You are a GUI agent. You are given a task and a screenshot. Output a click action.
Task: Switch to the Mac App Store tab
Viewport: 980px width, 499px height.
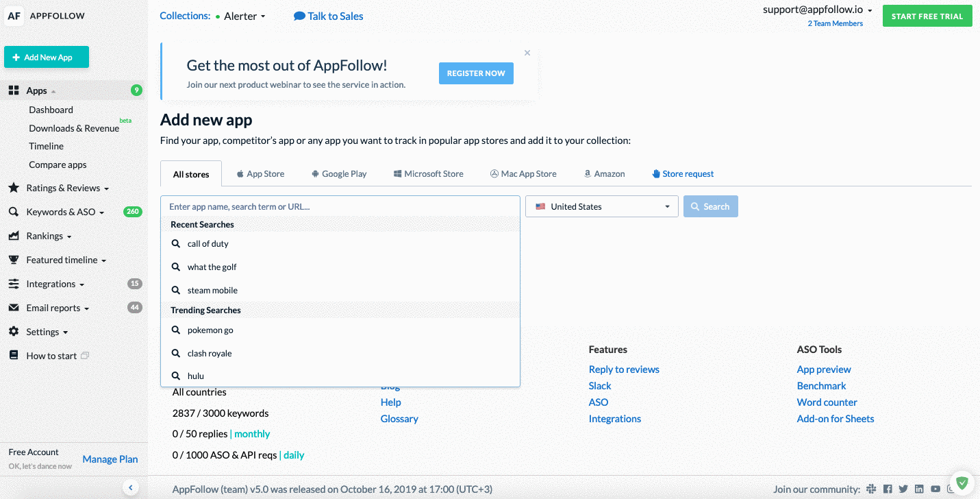point(523,173)
